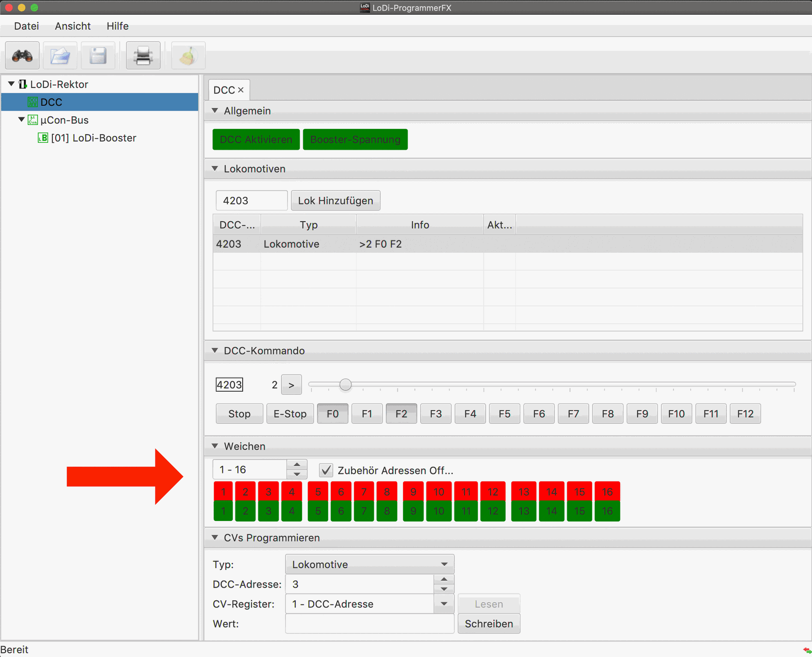
Task: Click the broom clear toolbar icon
Action: coord(188,56)
